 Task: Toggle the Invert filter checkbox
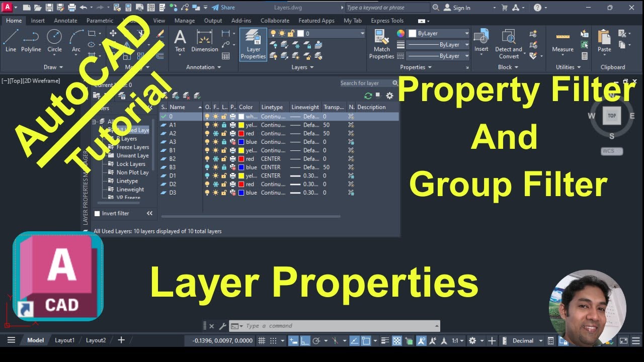tap(98, 213)
